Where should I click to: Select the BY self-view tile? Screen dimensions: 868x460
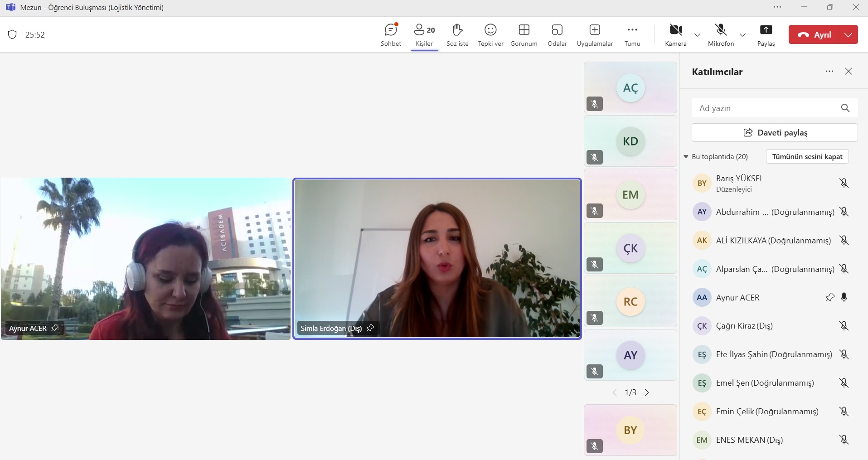pos(630,430)
